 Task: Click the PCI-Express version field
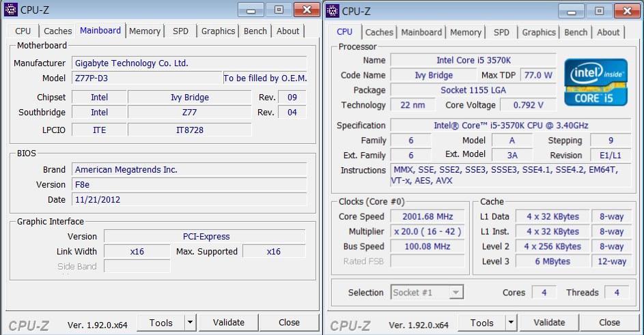click(205, 237)
